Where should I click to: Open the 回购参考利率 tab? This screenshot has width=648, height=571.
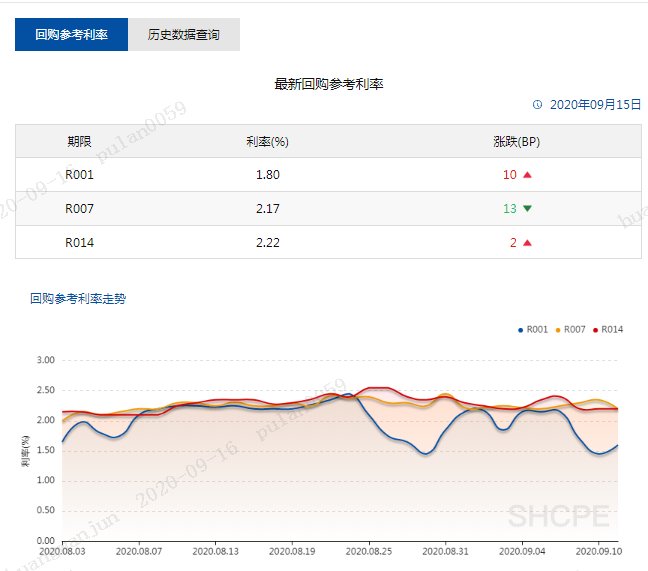coord(71,34)
